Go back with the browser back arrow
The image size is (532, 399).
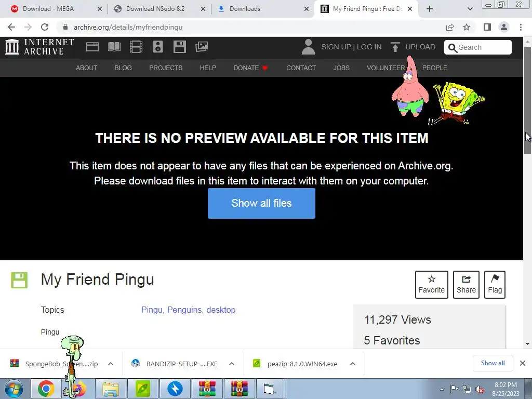11,27
